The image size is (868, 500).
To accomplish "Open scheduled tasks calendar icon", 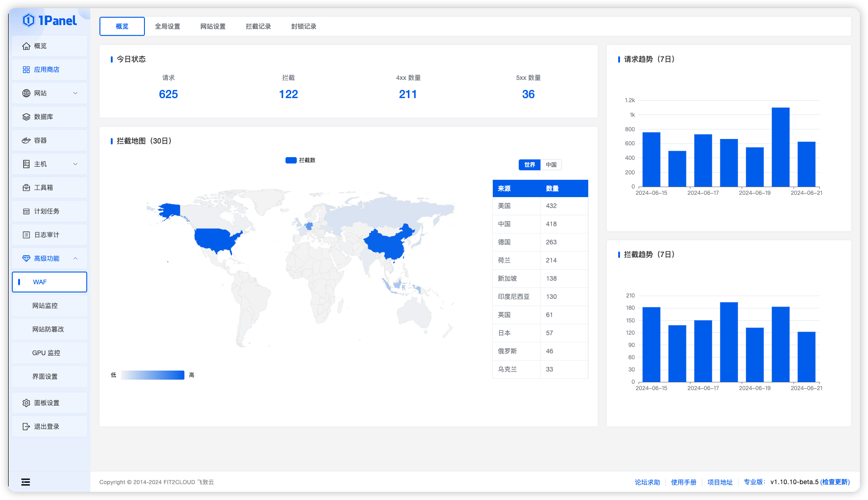I will coord(26,211).
